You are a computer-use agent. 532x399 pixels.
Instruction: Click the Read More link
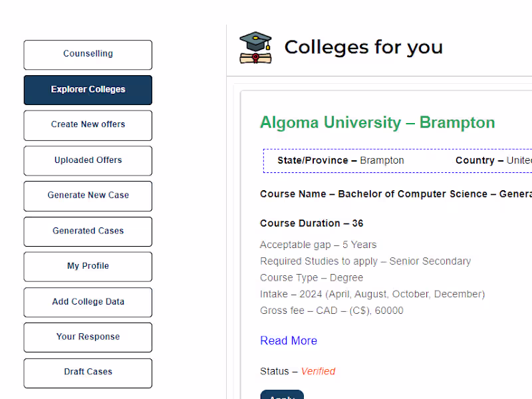288,340
